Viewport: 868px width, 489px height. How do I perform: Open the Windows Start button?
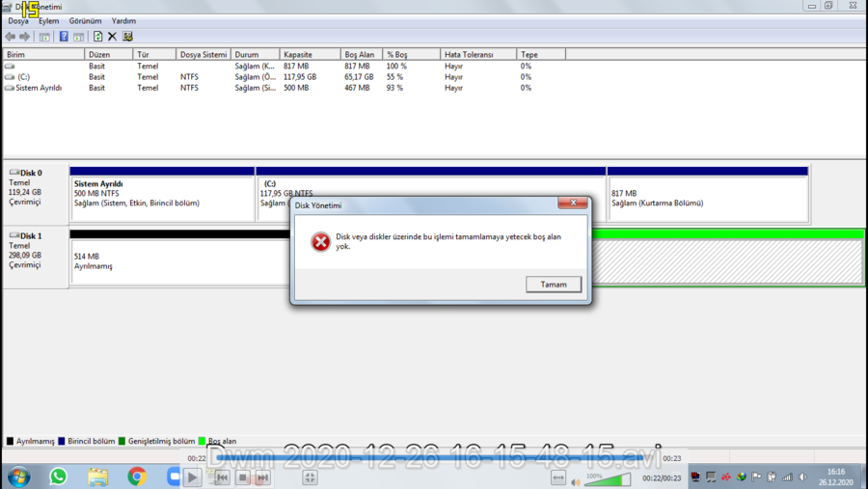click(18, 476)
